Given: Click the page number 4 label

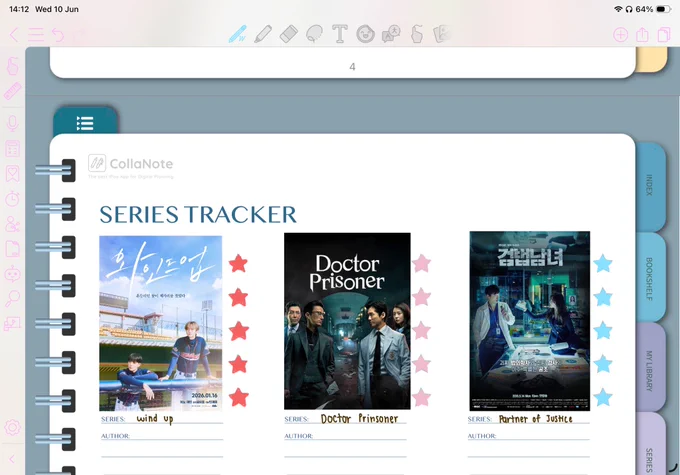Looking at the screenshot, I should point(352,67).
